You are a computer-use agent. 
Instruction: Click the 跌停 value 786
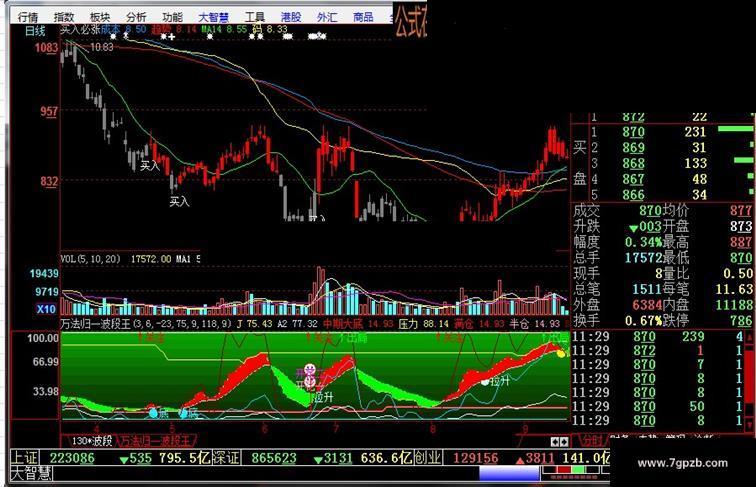tap(741, 320)
